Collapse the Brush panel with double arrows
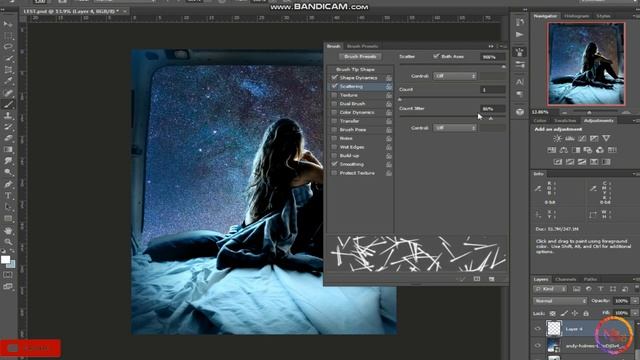 (x=491, y=46)
